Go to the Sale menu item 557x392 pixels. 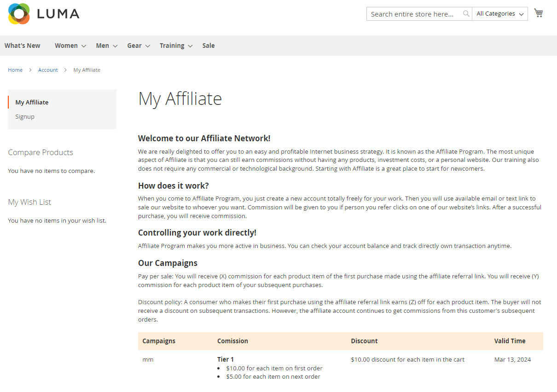[209, 46]
